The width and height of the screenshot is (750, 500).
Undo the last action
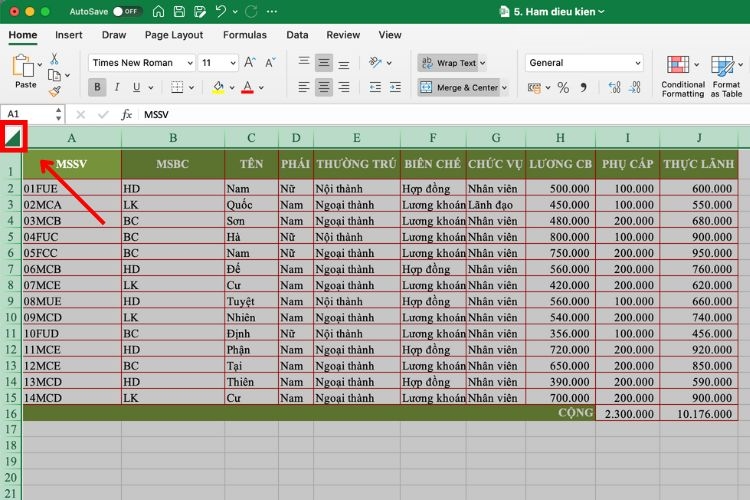point(221,11)
